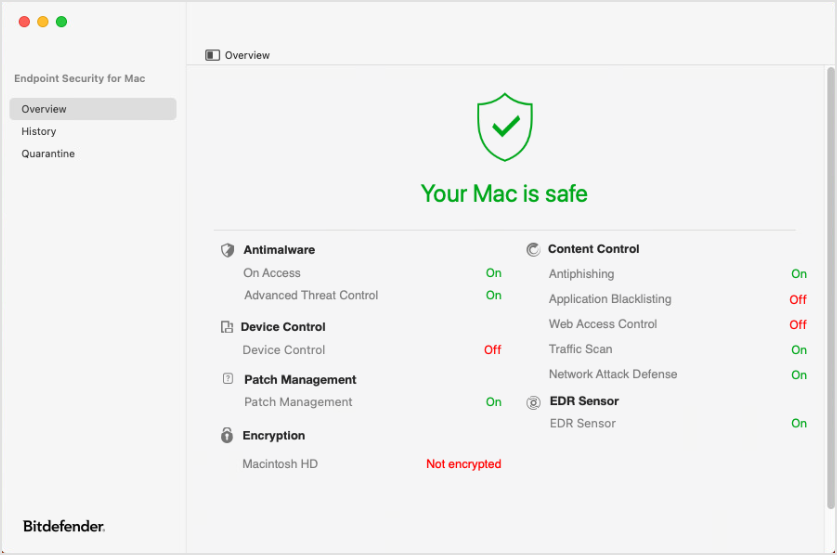Click the gray EDR Sensor row label
837x555 pixels.
[582, 423]
